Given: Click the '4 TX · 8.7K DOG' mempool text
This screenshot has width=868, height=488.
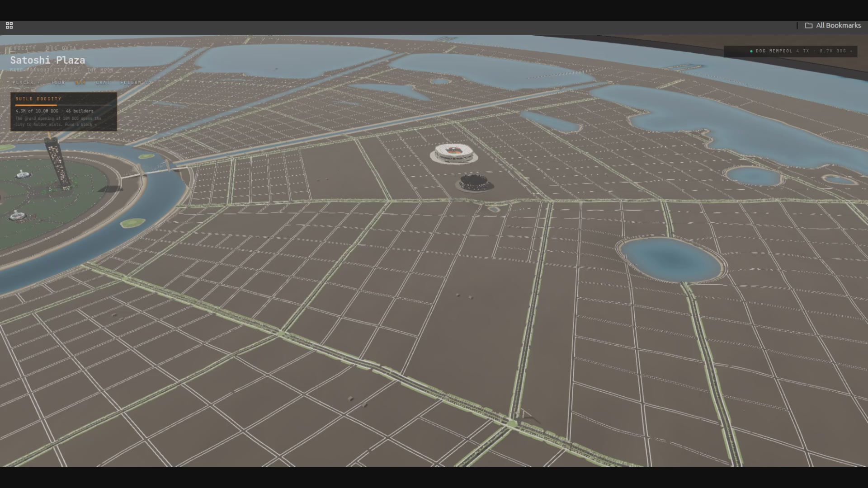Looking at the screenshot, I should tap(821, 51).
